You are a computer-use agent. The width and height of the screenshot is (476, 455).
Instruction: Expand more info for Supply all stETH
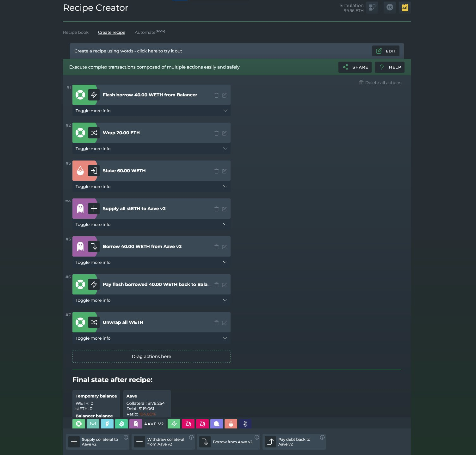point(151,224)
